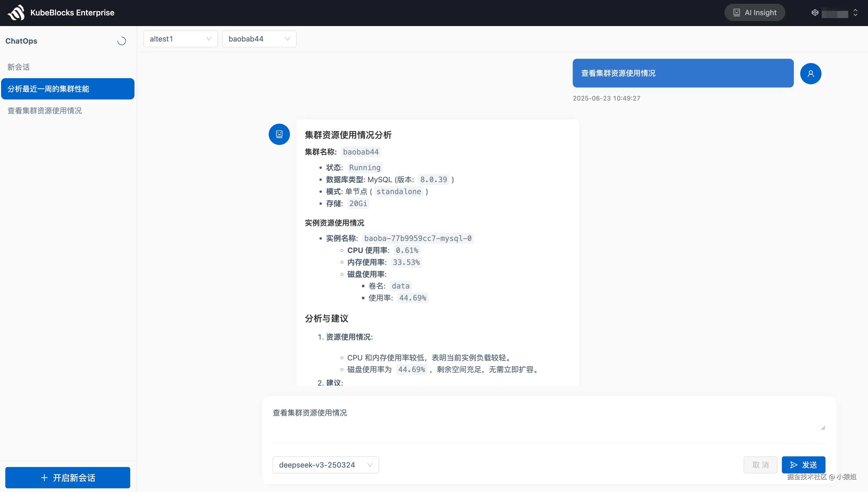Click the KubeBlocks logo icon
The height and width of the screenshot is (492, 868).
pyautogui.click(x=16, y=13)
